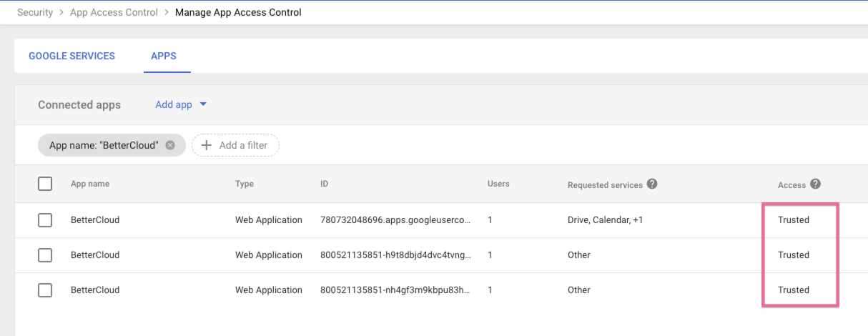Image resolution: width=868 pixels, height=336 pixels.
Task: Click the Users column header
Action: [x=498, y=184]
